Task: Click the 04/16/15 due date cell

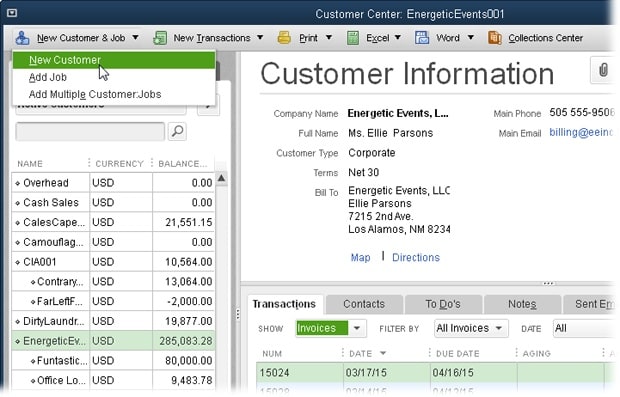Action: pyautogui.click(x=453, y=372)
